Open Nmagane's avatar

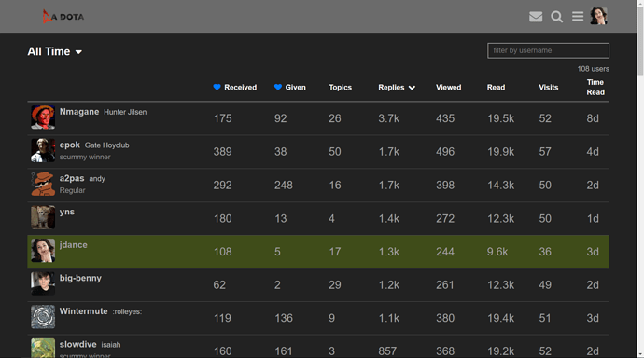coord(43,117)
